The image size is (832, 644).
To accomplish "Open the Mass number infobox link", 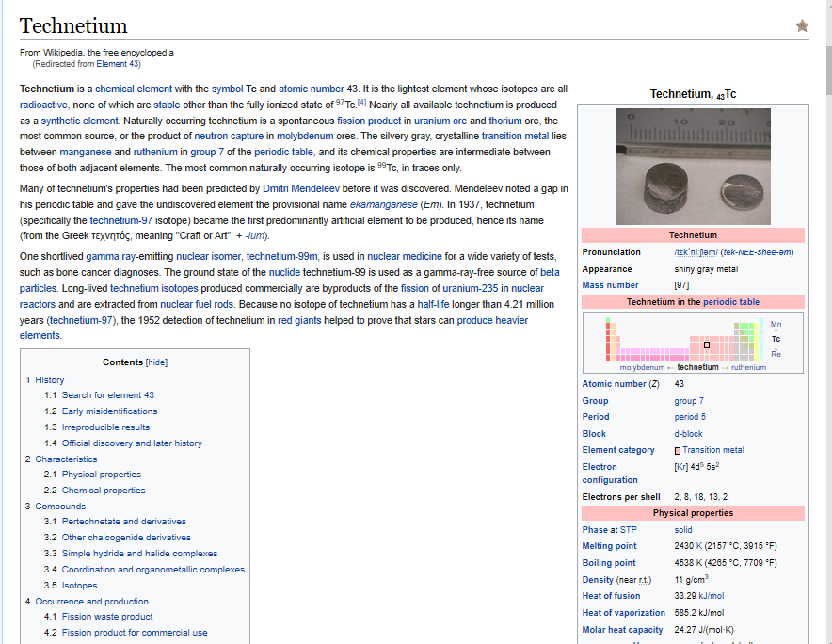I will coord(610,285).
